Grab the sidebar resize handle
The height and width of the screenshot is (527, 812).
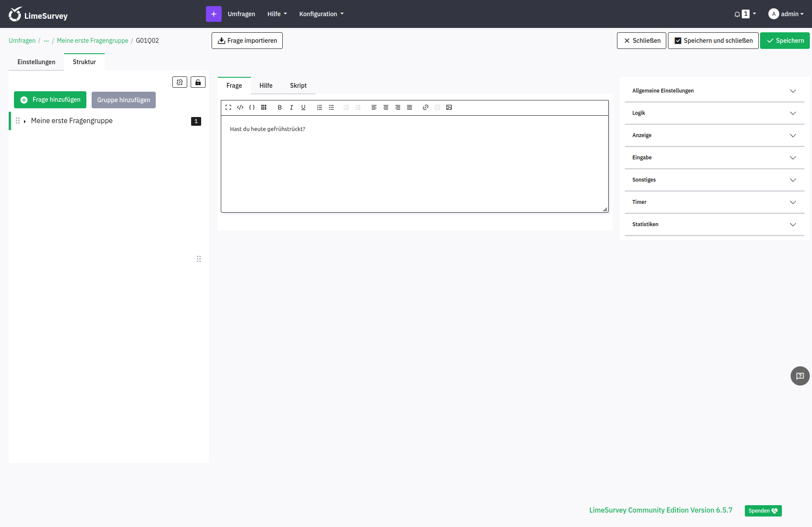point(199,259)
